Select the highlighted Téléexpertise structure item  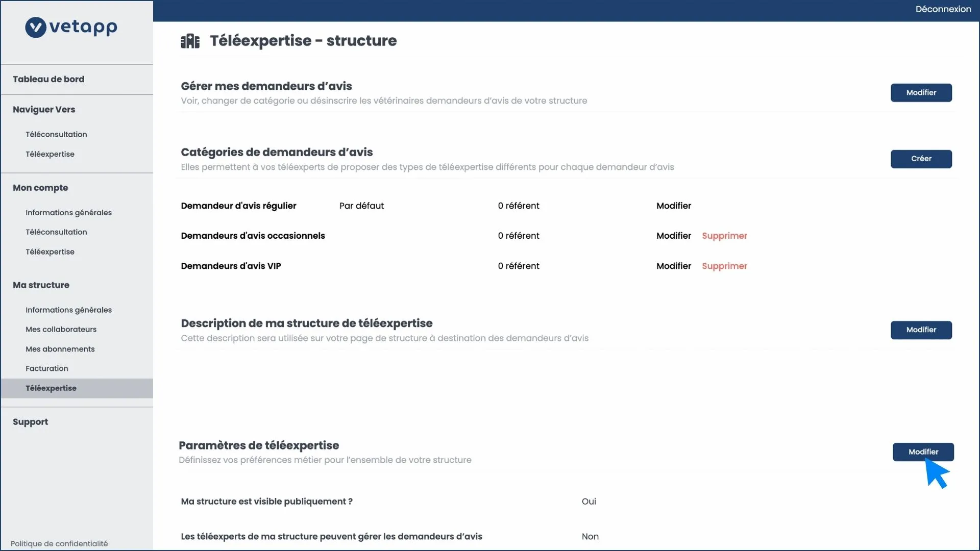click(x=51, y=388)
